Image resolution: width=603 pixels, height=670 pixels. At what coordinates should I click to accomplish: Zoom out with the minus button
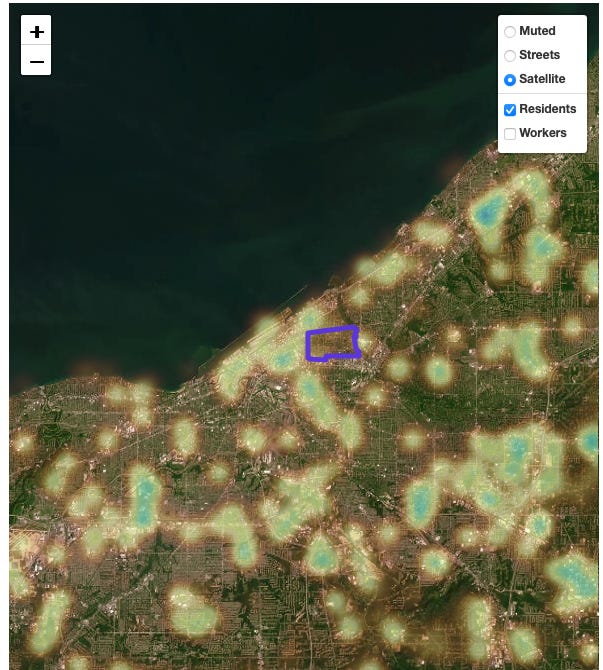tap(36, 60)
